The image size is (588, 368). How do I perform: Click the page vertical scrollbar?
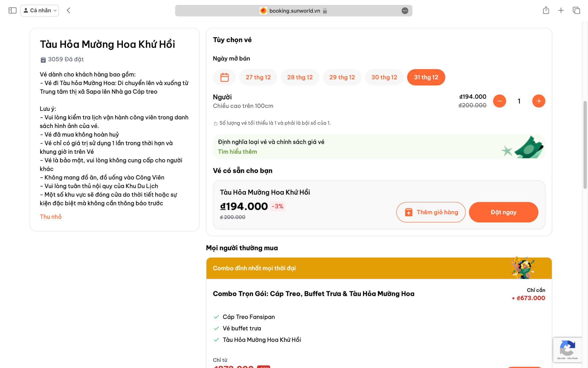tap(585, 145)
